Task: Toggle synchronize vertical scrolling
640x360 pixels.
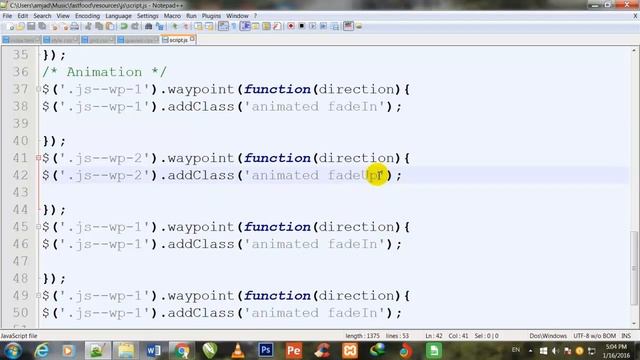Action: (x=198, y=27)
